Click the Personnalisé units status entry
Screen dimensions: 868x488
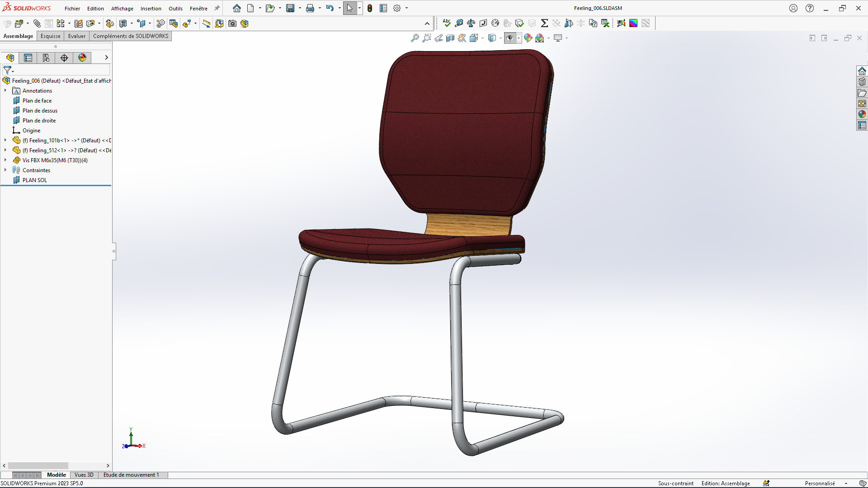click(820, 483)
